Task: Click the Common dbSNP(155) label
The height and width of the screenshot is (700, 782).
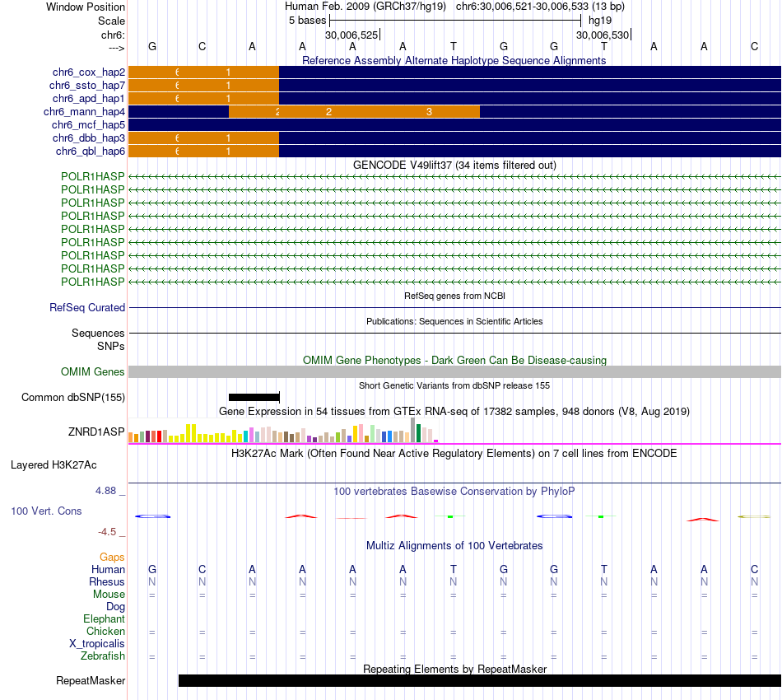Action: pos(72,398)
